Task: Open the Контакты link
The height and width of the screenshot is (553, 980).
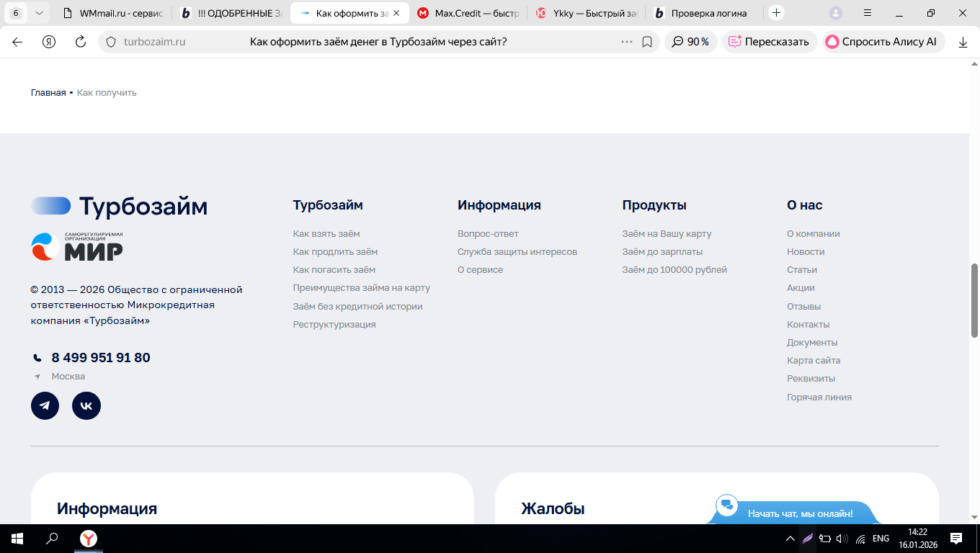Action: [808, 324]
